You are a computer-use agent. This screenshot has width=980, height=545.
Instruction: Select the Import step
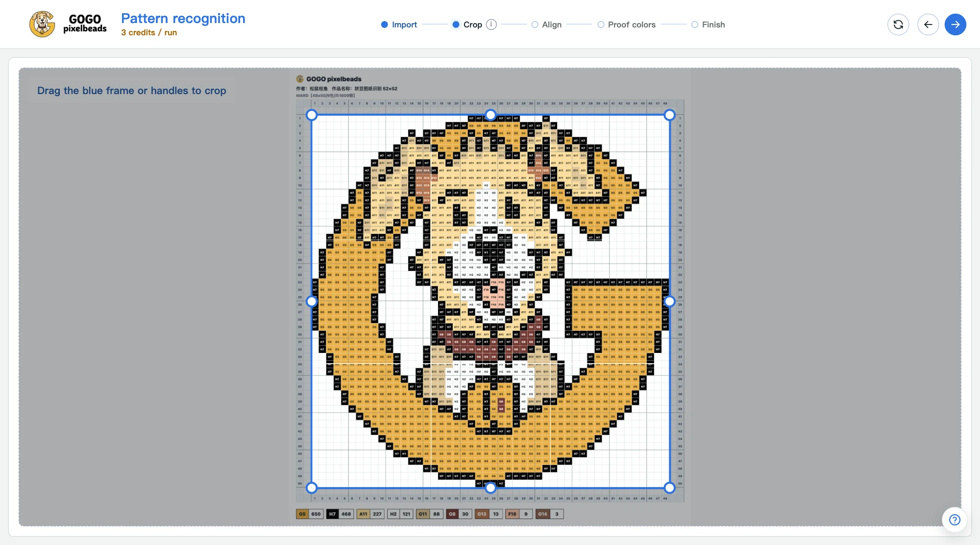tap(399, 25)
